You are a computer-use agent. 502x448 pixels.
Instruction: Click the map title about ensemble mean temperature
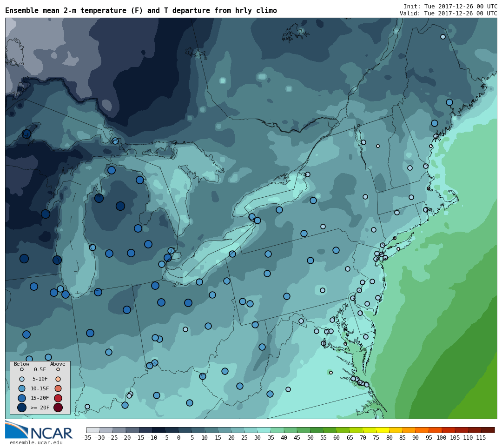coord(141,11)
